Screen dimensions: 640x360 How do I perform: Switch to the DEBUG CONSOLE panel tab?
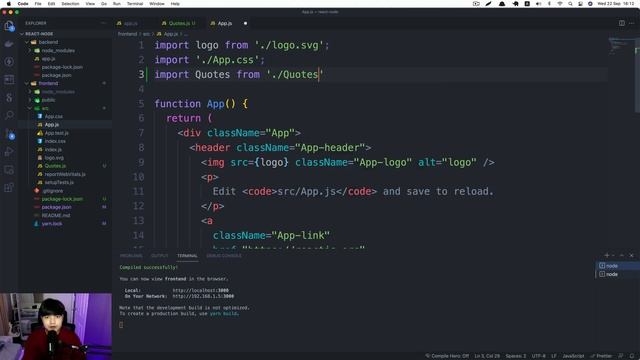(224, 256)
